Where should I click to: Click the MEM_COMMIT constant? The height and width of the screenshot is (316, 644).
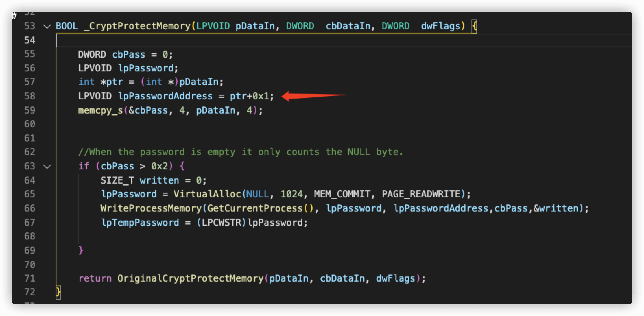click(342, 194)
